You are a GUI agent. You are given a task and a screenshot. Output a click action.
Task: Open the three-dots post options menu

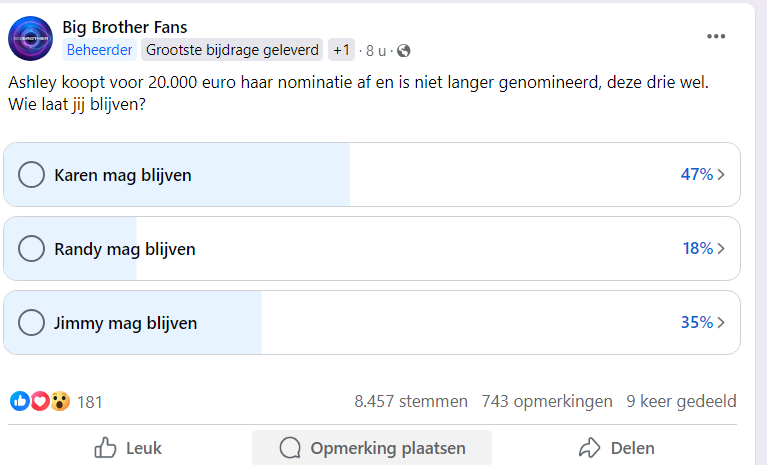716,36
